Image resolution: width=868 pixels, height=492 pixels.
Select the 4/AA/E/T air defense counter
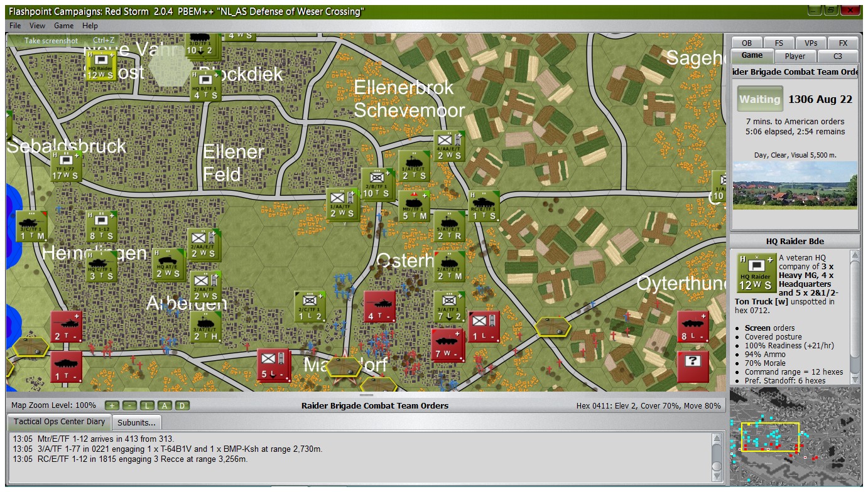(449, 146)
